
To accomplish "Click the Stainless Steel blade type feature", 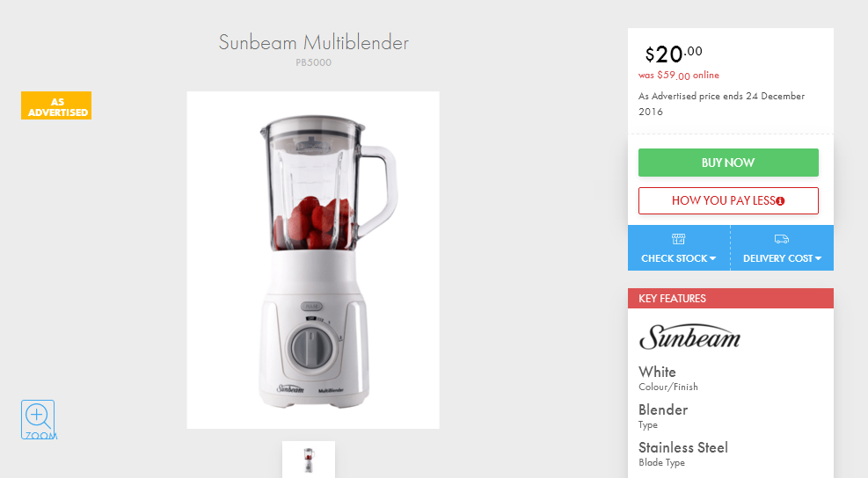I will point(683,454).
